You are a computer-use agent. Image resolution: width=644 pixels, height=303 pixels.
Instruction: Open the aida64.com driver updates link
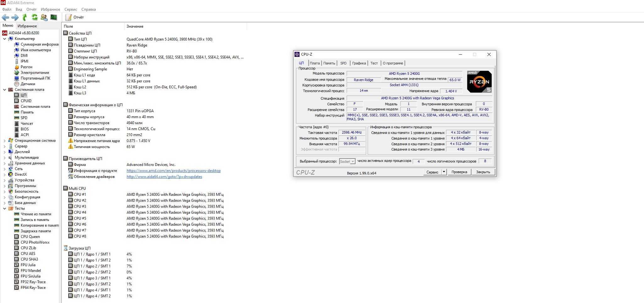(x=164, y=177)
